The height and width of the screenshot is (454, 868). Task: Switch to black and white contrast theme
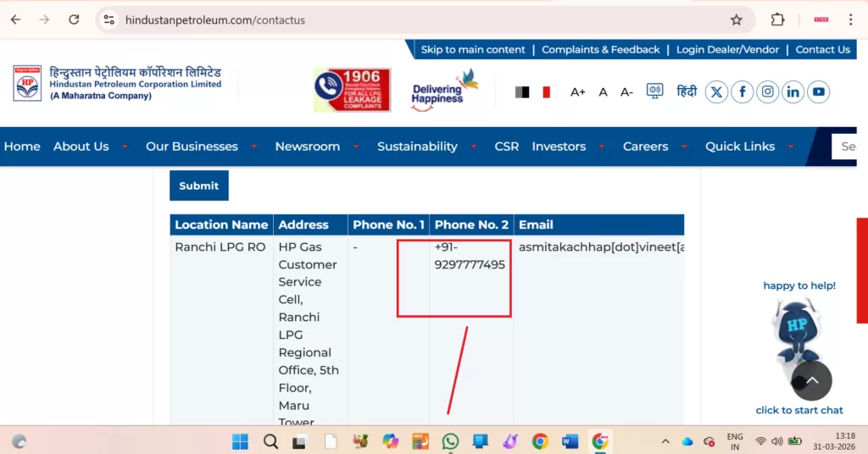click(x=522, y=91)
